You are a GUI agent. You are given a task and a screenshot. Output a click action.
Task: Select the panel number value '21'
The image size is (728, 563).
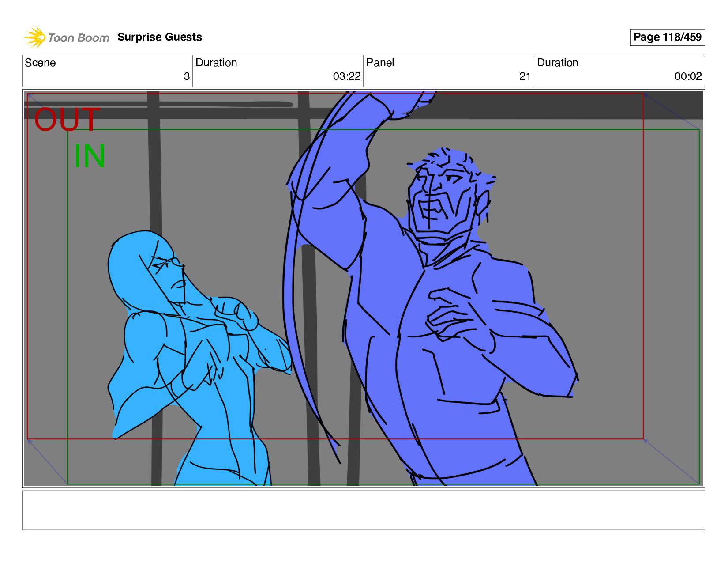(525, 76)
